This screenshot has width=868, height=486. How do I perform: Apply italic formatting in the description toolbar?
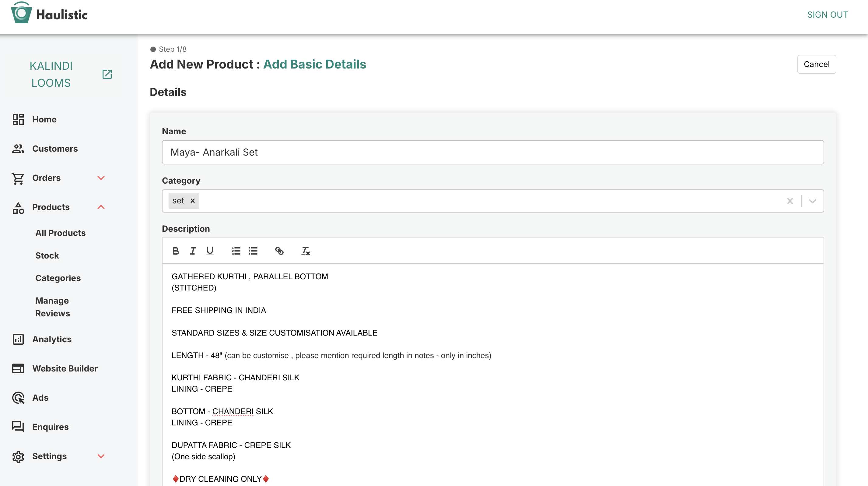(x=193, y=251)
